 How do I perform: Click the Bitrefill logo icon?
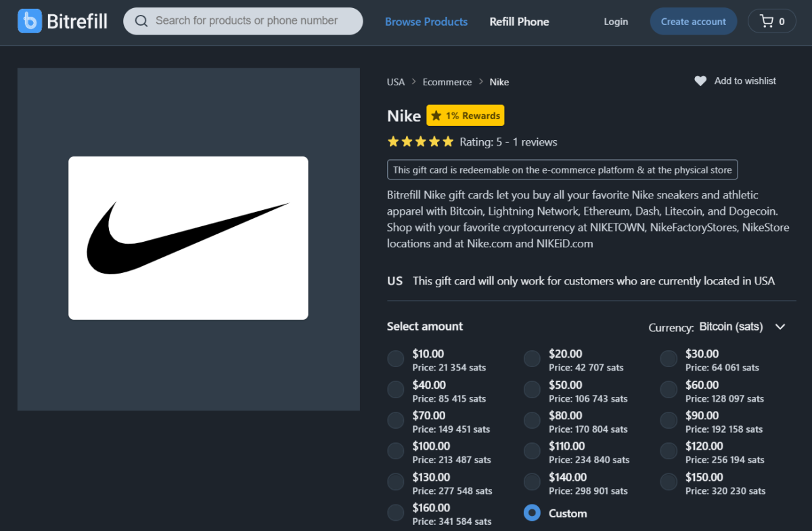(x=28, y=21)
